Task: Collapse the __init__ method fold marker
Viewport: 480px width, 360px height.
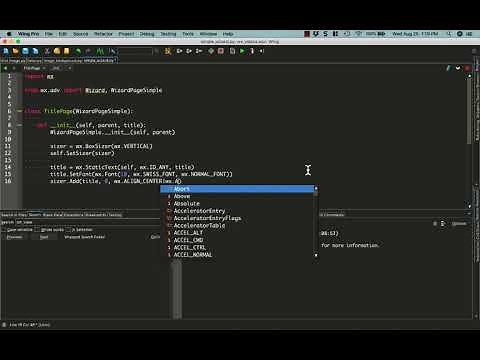Action: pos(19,125)
